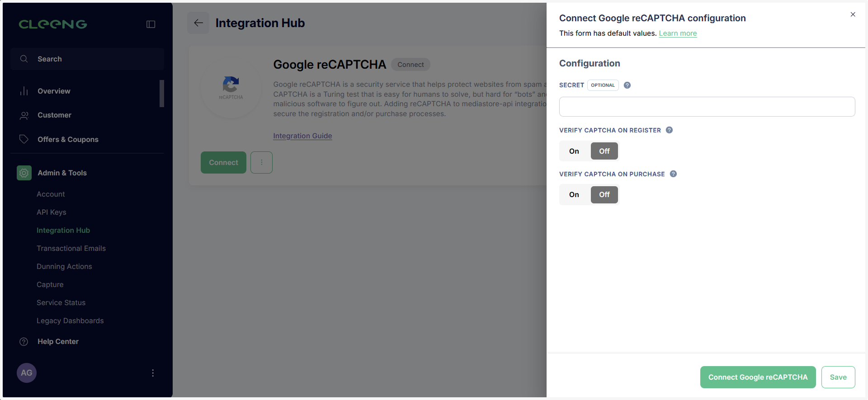Show help for Verify Captcha on Purchase

673,174
